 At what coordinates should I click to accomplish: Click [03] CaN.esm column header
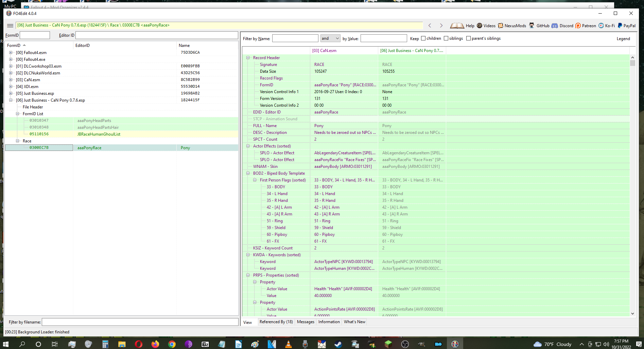coord(344,51)
